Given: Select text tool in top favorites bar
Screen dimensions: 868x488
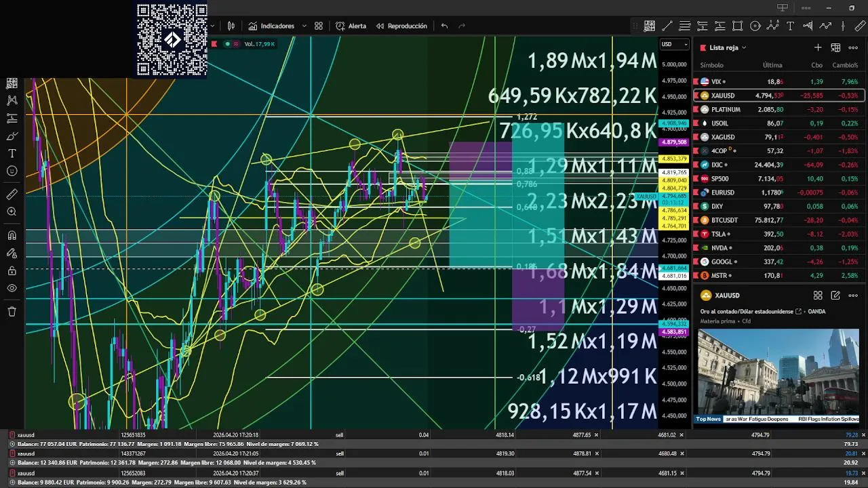Looking at the screenshot, I should (791, 26).
